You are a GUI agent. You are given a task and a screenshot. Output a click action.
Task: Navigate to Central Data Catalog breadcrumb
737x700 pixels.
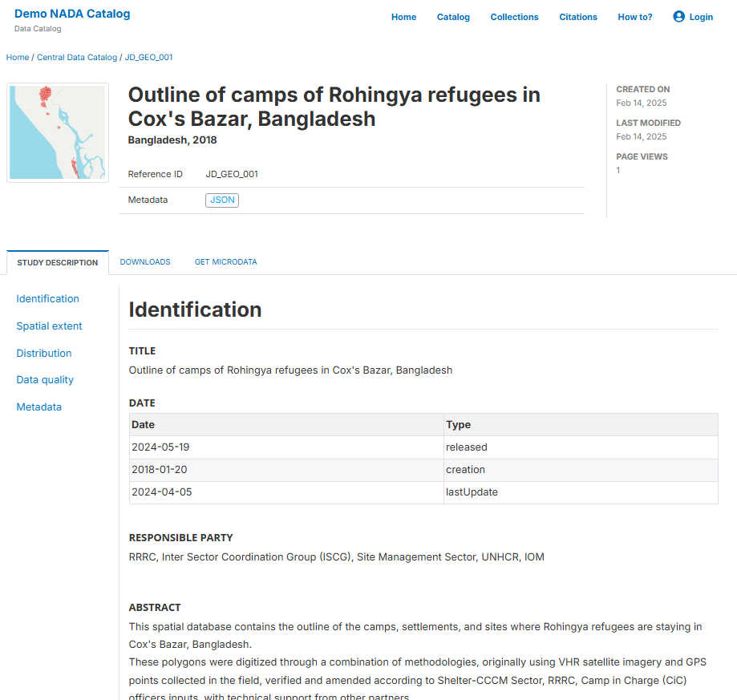click(77, 58)
